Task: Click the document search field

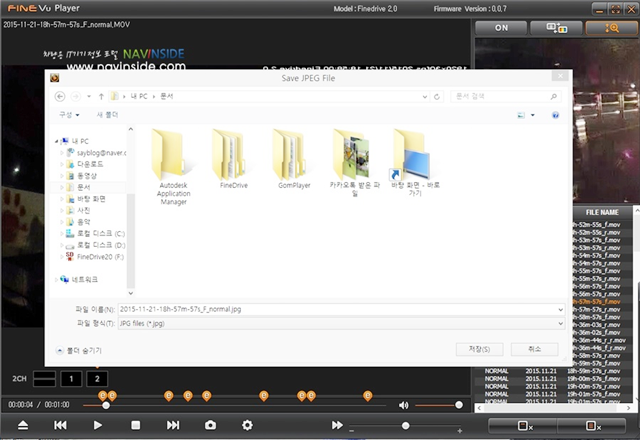Action: [505, 96]
